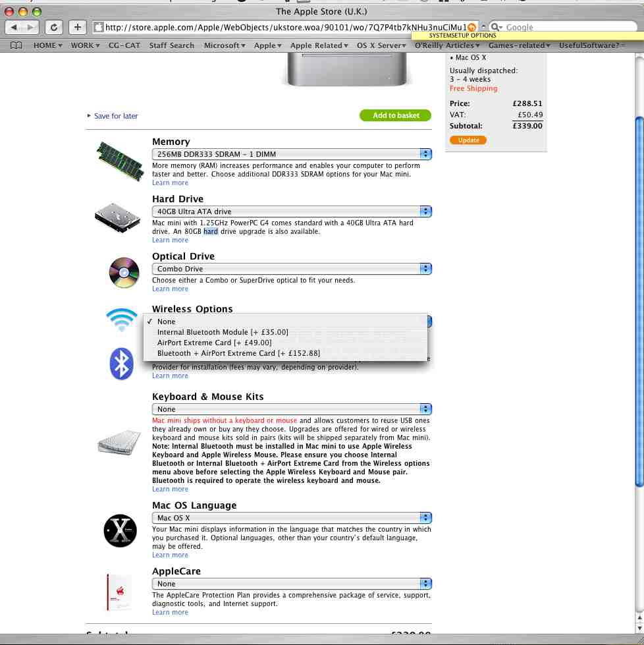Click Learn more under Wireless Options
Image resolution: width=644 pixels, height=645 pixels.
coord(171,376)
